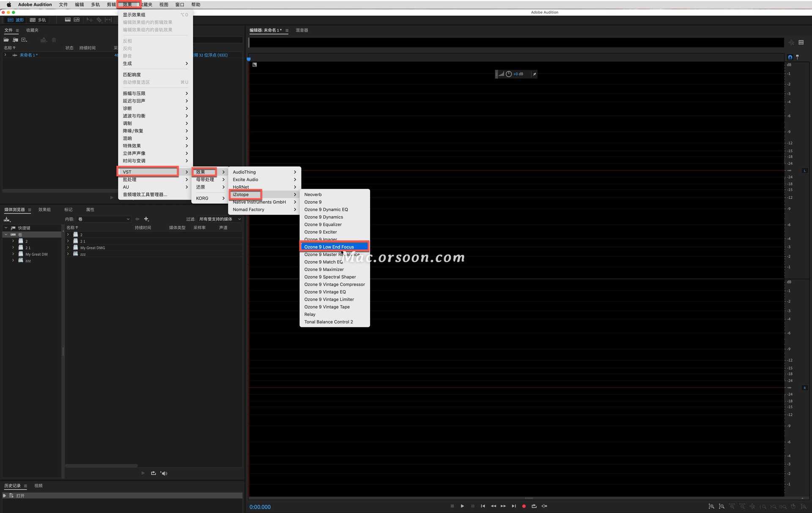Click the 0:00.000 time display field
The height and width of the screenshot is (513, 812).
[260, 506]
